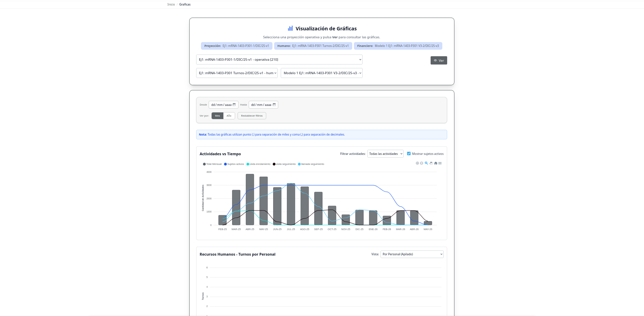Change the Vista dropdown from Por Personal (Apilado)

click(412, 254)
